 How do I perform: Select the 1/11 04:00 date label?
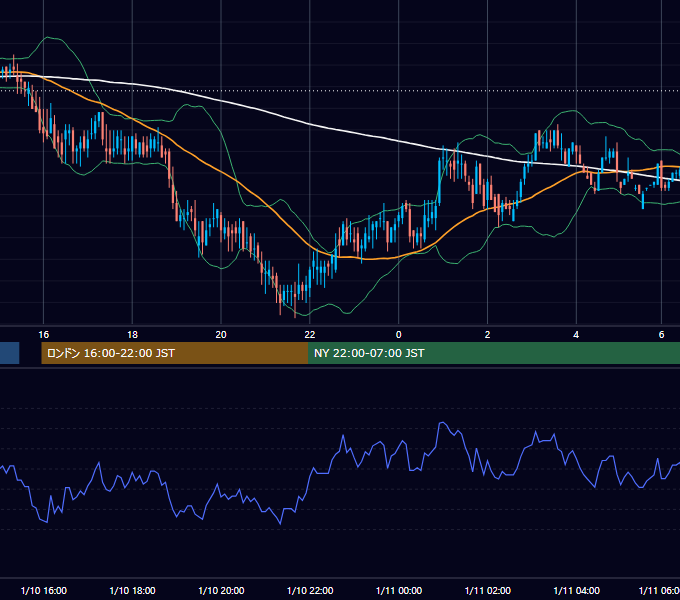coord(576,590)
